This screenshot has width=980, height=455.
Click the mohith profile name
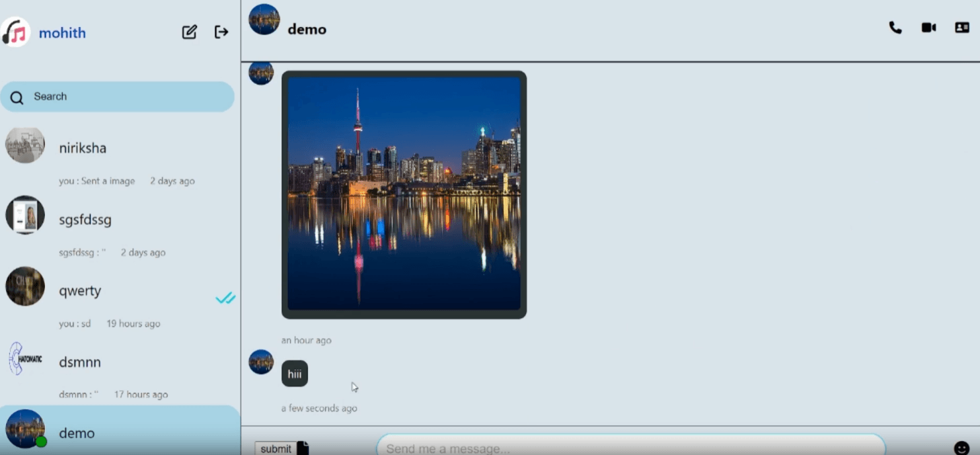click(x=62, y=33)
